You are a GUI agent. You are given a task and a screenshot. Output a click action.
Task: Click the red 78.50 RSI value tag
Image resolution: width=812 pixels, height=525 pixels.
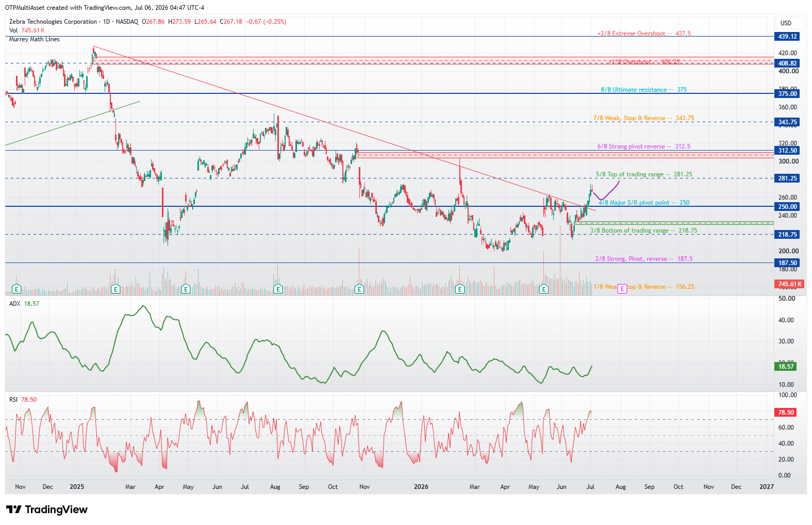[x=786, y=413]
